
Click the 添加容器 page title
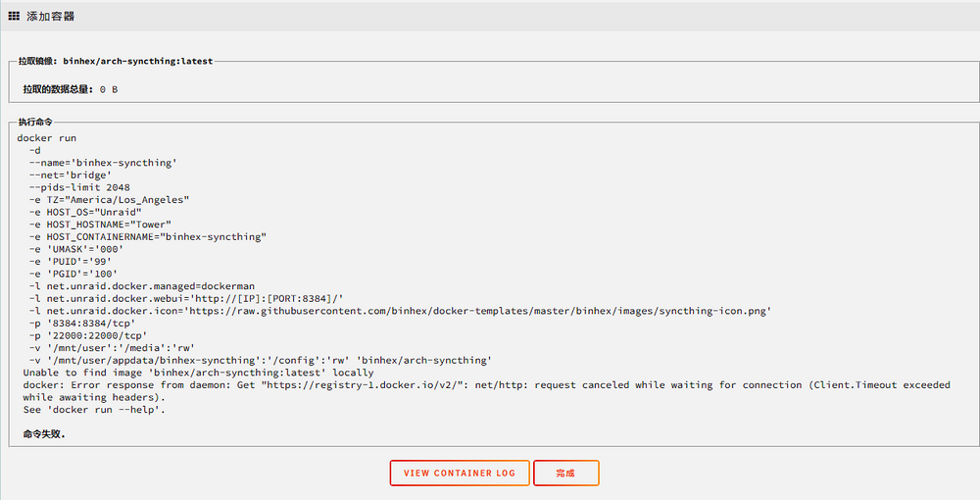click(x=51, y=17)
